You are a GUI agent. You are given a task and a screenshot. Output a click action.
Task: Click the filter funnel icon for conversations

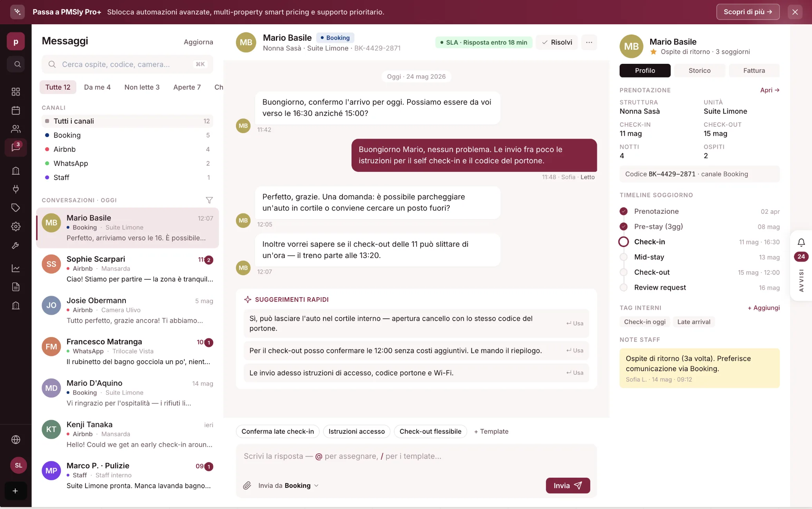209,200
